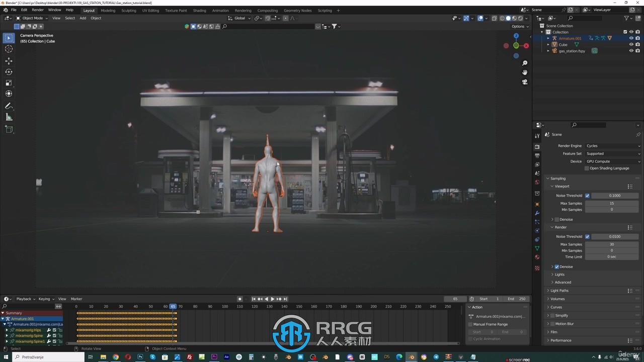Activate the Scale tool
This screenshot has width=644, height=362.
click(x=9, y=83)
